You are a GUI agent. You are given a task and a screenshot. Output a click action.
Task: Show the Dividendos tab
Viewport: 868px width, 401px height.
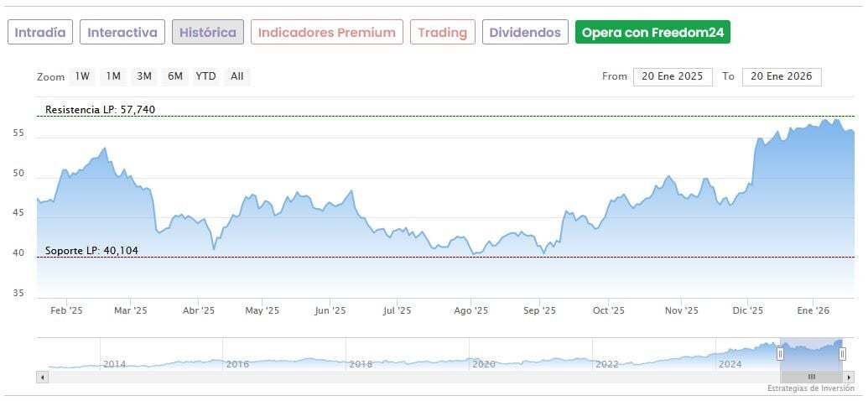pos(525,33)
